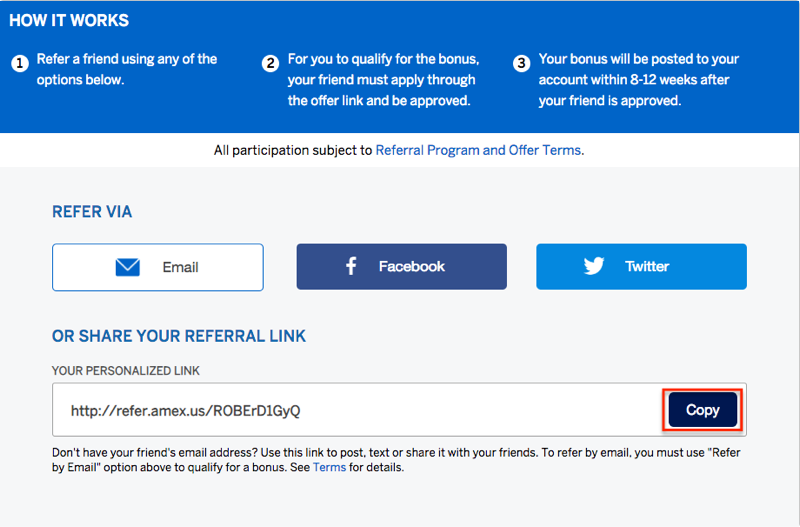The width and height of the screenshot is (800, 527).
Task: Refer a friend via the Email button label
Action: 180,267
